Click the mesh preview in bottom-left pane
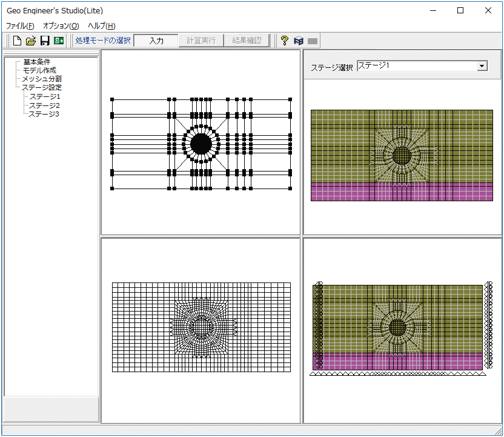 coord(201,327)
